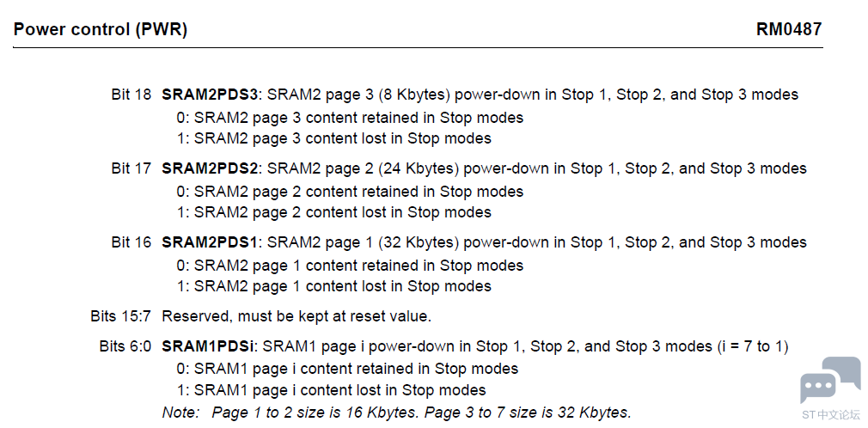The image size is (868, 428).
Task: Click the Note about page sizes
Action: pos(397,413)
